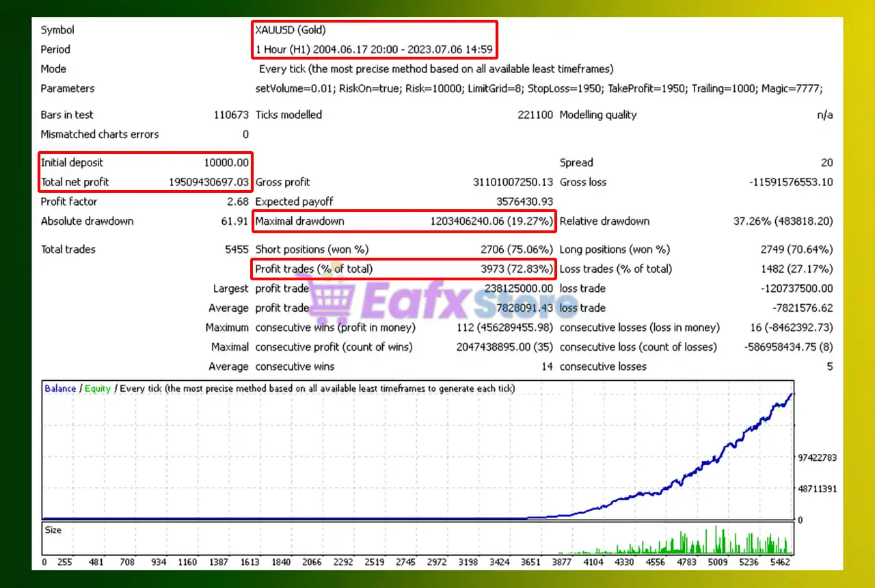Click the 1 Hour (H1) period date range
The height and width of the screenshot is (588, 875).
click(x=374, y=49)
